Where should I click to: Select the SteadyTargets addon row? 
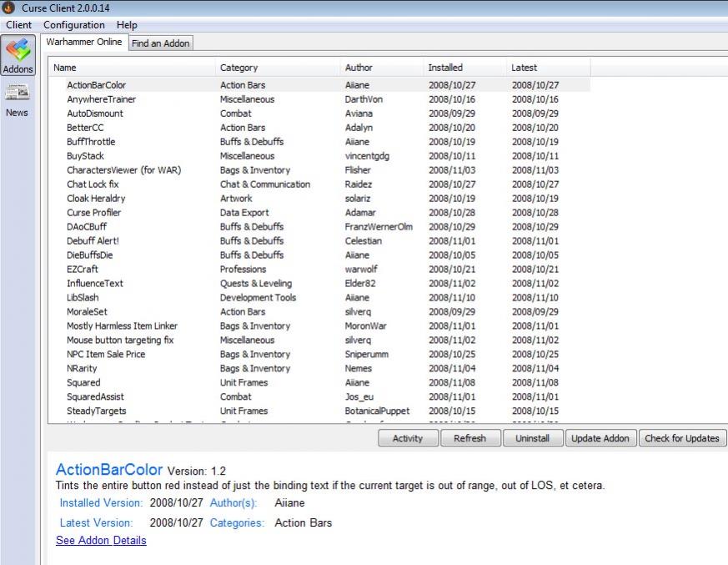coord(319,411)
